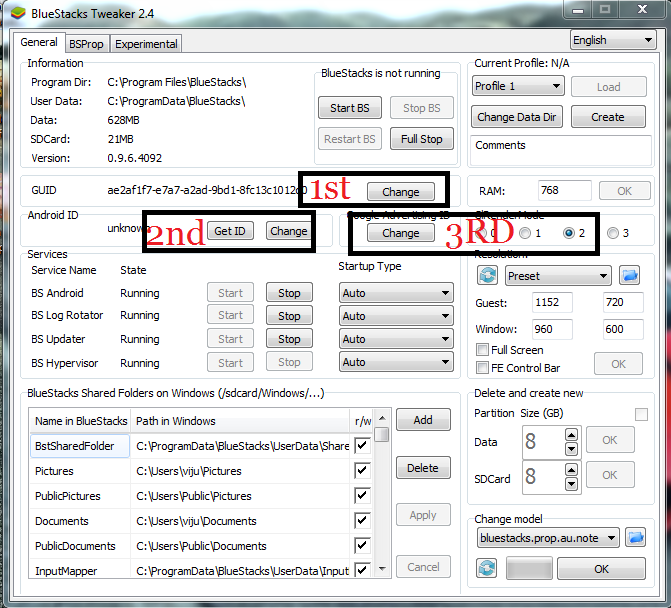
Task: Toggle r/w checkbox for the Pictures row
Action: click(x=362, y=471)
